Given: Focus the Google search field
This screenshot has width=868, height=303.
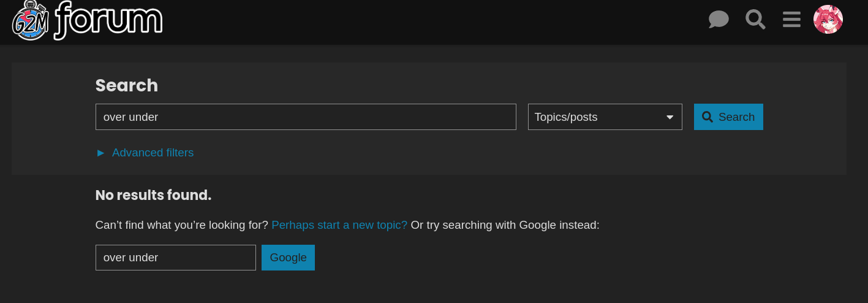Looking at the screenshot, I should [176, 258].
